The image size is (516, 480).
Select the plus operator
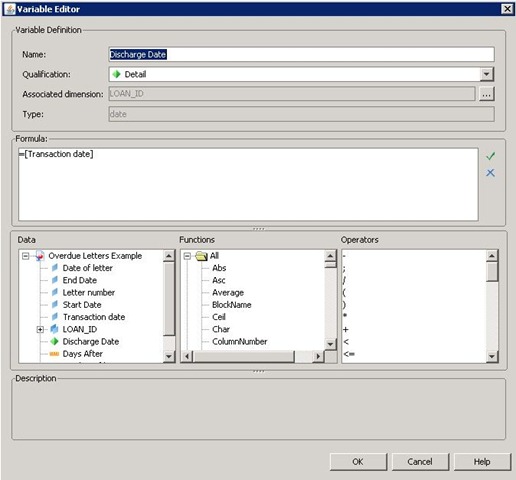click(346, 329)
